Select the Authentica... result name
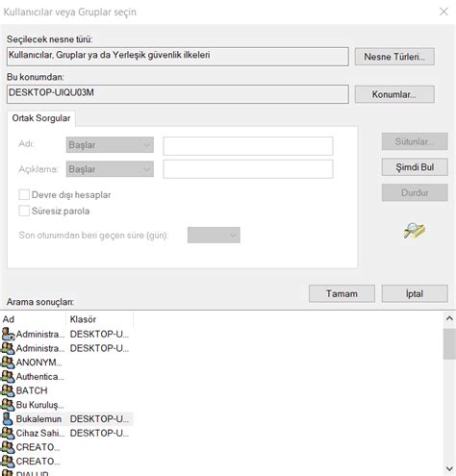The height and width of the screenshot is (476, 456). click(39, 376)
